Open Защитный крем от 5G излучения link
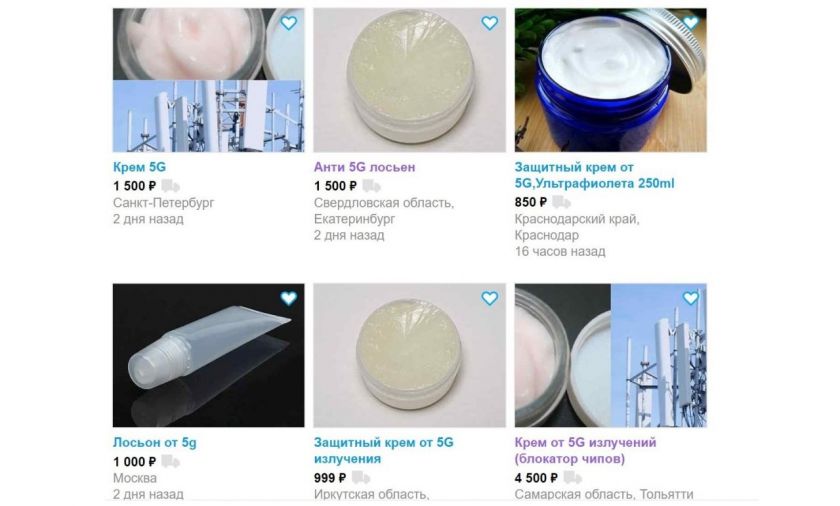The height and width of the screenshot is (506, 840). (x=384, y=451)
